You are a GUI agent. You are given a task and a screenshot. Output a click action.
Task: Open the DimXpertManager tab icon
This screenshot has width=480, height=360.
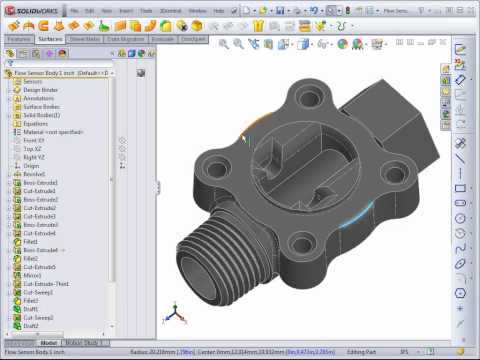[x=49, y=53]
